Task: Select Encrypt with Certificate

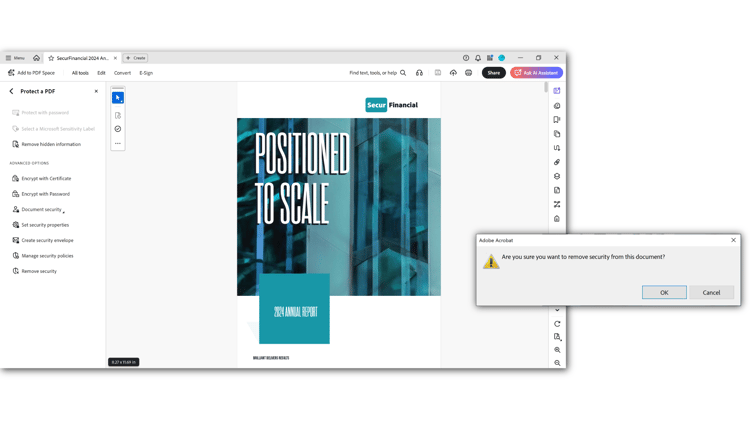Action: click(42, 178)
